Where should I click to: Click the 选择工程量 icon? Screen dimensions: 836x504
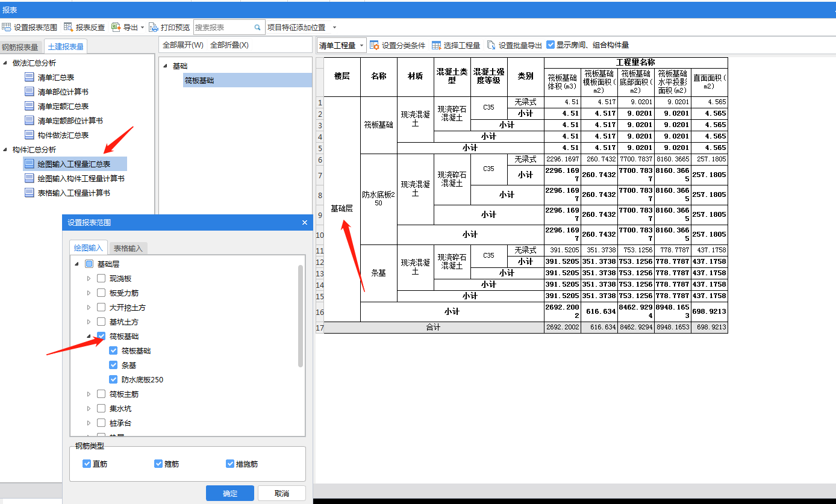[x=436, y=45]
